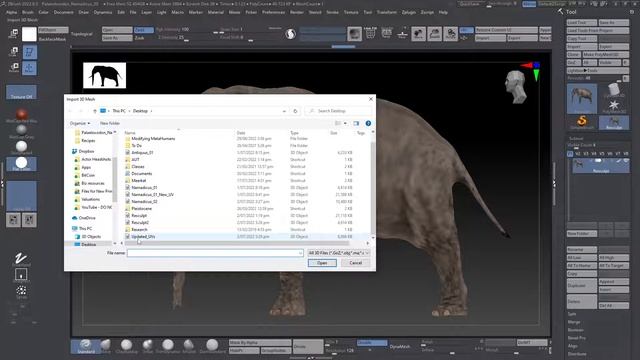Image resolution: width=640 pixels, height=360 pixels.
Task: Click Duplicate subtool button
Action: point(582,286)
